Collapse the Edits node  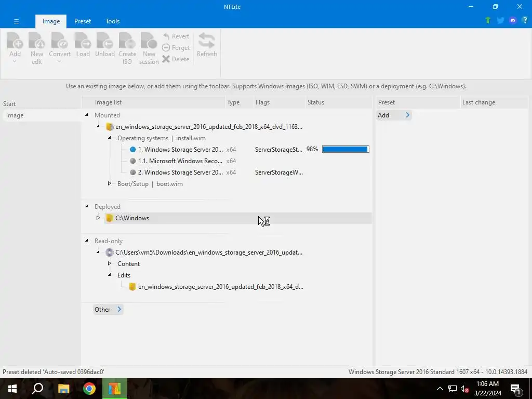[x=110, y=275]
